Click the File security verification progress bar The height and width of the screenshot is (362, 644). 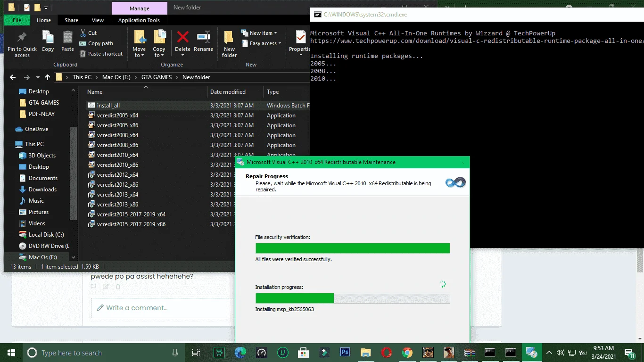pos(353,248)
